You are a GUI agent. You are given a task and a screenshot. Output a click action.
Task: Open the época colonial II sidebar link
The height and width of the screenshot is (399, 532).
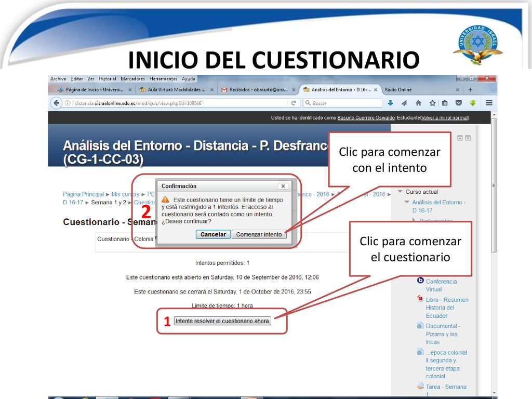446,364
